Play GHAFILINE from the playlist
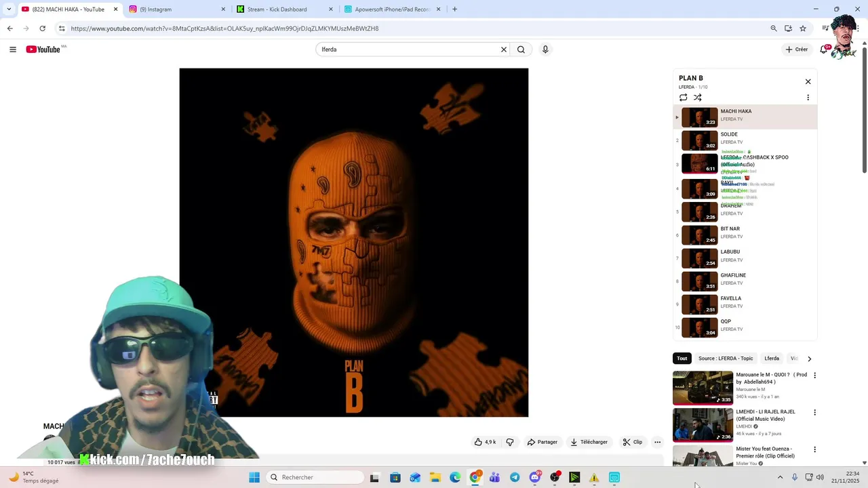Image resolution: width=868 pixels, height=488 pixels. point(745,281)
